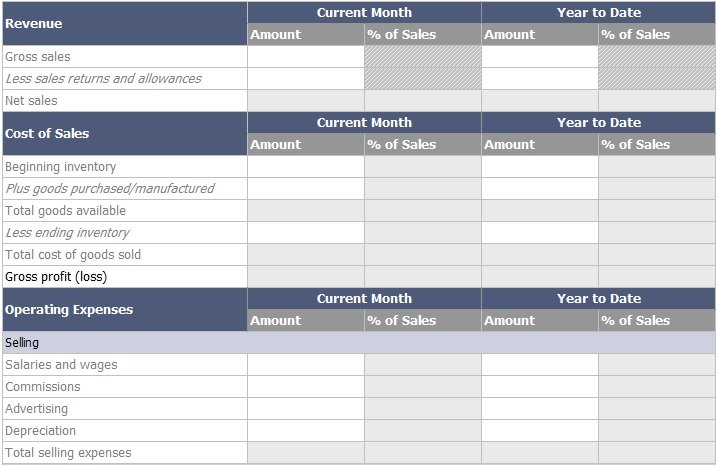Click Beginning inventory Current Month amount cell
Viewport: 717px width, 466px height.
coord(305,166)
